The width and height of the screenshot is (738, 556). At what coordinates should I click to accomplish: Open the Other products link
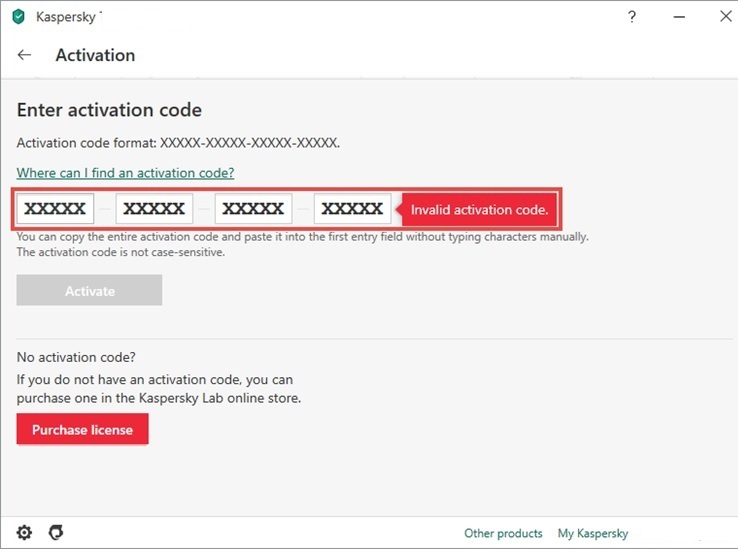503,533
